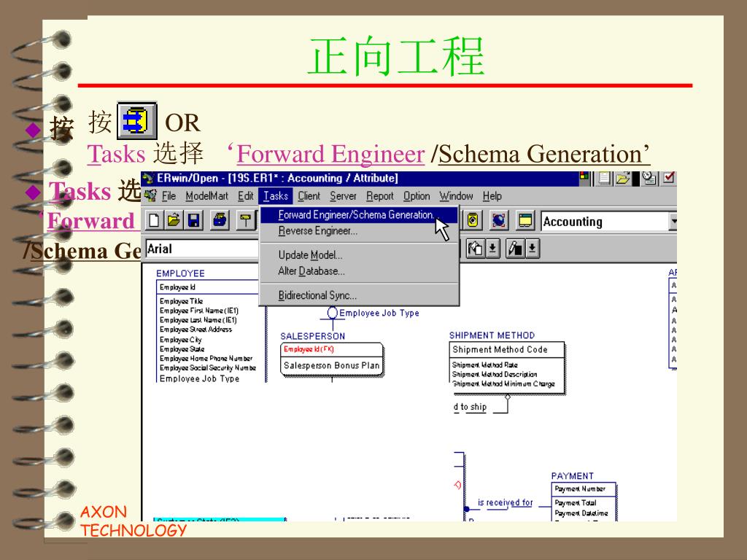The height and width of the screenshot is (560, 747).
Task: Click the Save floppy disk icon
Action: 194,220
